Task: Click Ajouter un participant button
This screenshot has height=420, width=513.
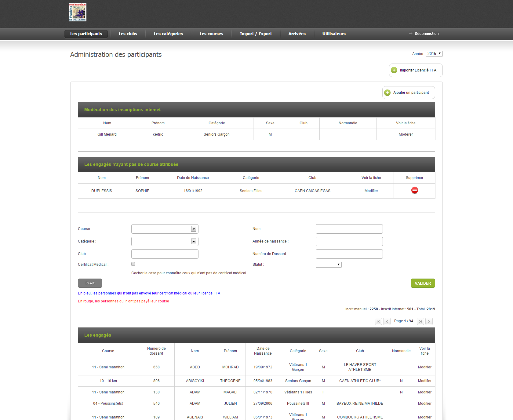Action: tap(409, 93)
